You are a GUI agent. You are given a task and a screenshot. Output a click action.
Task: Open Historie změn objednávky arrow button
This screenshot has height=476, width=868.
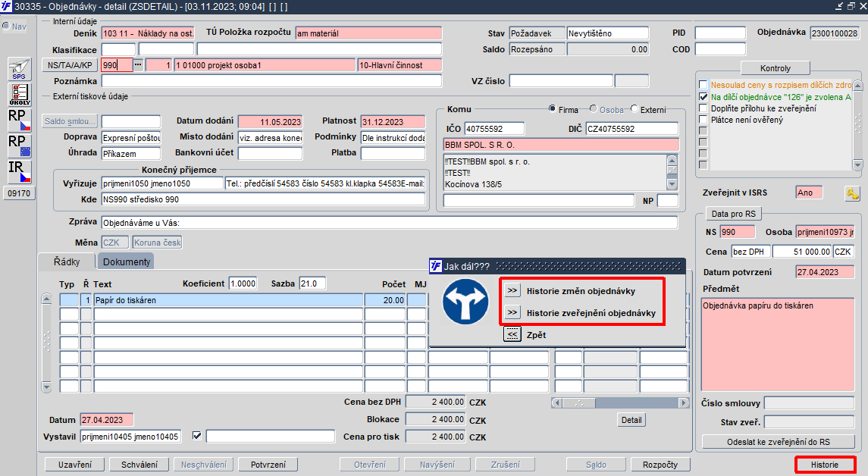(x=512, y=290)
